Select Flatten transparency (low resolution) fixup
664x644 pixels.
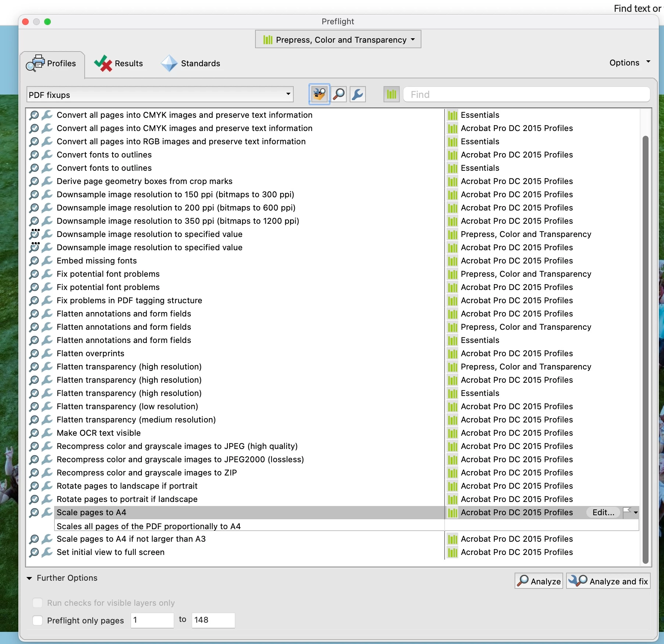(x=127, y=406)
